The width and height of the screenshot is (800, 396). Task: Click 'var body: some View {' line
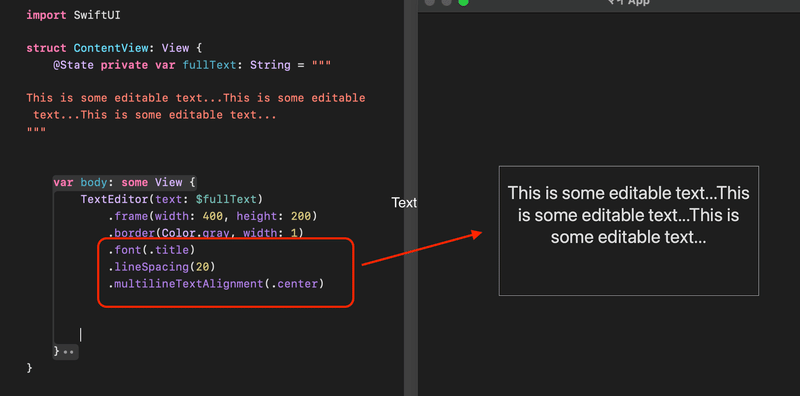[x=124, y=182]
